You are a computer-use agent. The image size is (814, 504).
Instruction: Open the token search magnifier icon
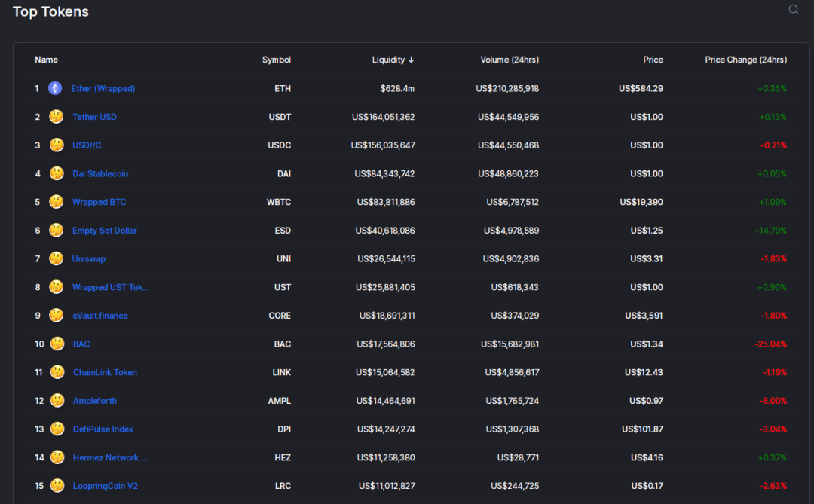793,9
